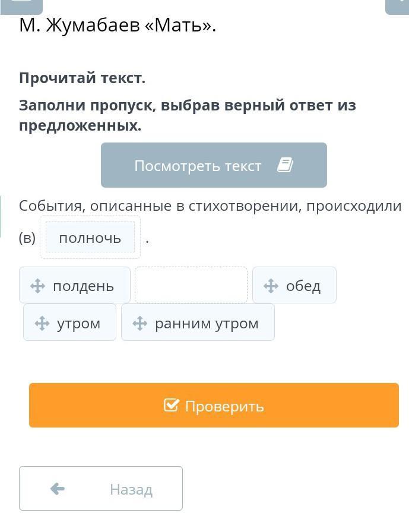The image size is (409, 532).
Task: Check the answer with Проверить button
Action: point(214,405)
